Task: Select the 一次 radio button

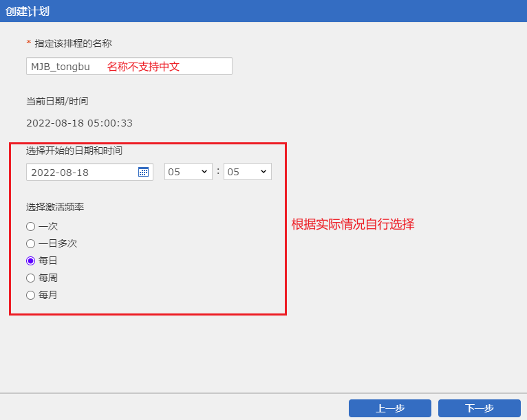Action: click(x=30, y=226)
